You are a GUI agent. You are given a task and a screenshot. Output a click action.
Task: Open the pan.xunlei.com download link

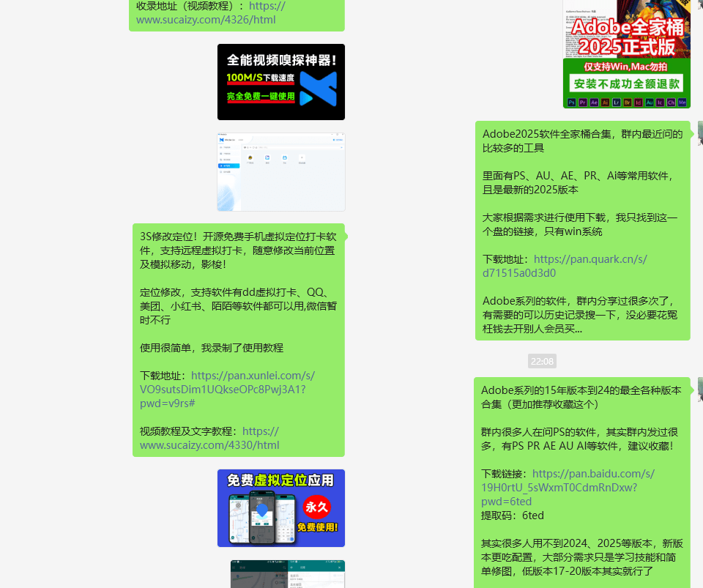tap(227, 389)
